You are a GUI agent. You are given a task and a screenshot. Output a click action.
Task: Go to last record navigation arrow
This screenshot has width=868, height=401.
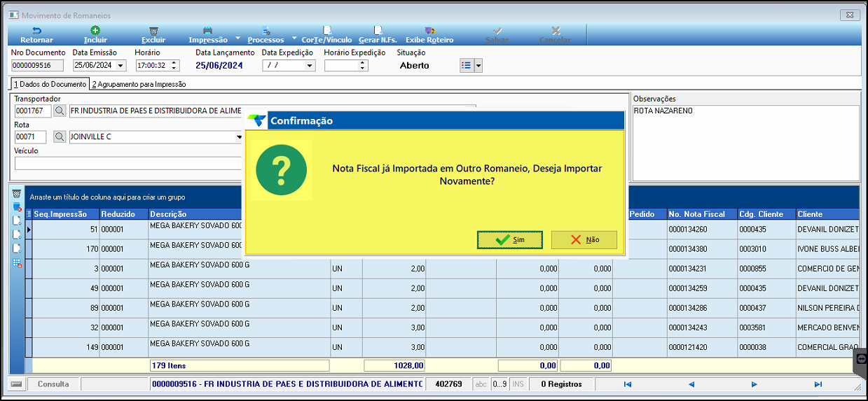(x=818, y=384)
